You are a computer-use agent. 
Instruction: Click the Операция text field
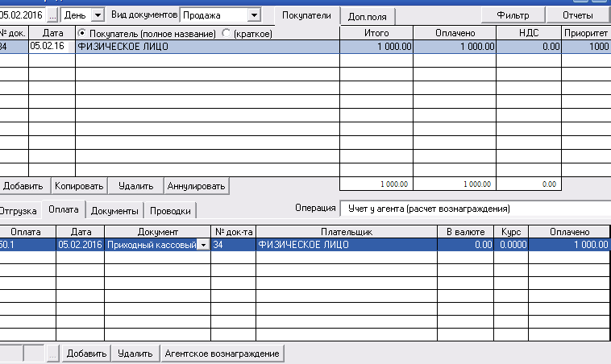coord(474,209)
